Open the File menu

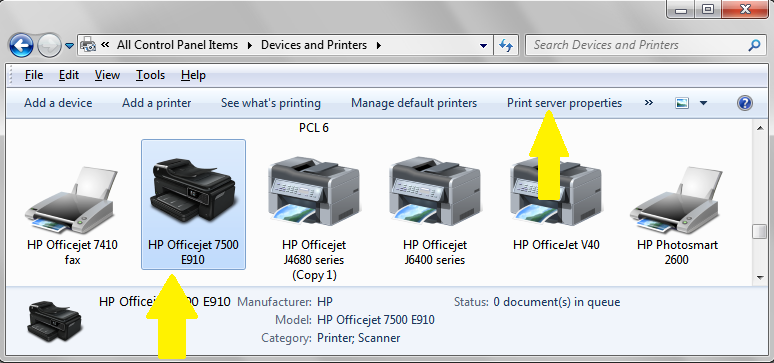34,75
